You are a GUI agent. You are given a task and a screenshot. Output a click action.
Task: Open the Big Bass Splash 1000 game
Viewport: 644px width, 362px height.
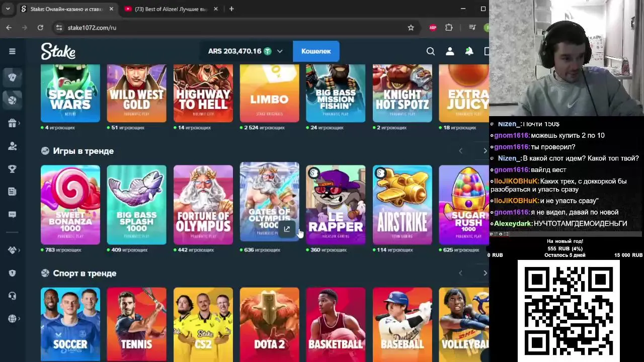[x=137, y=205]
